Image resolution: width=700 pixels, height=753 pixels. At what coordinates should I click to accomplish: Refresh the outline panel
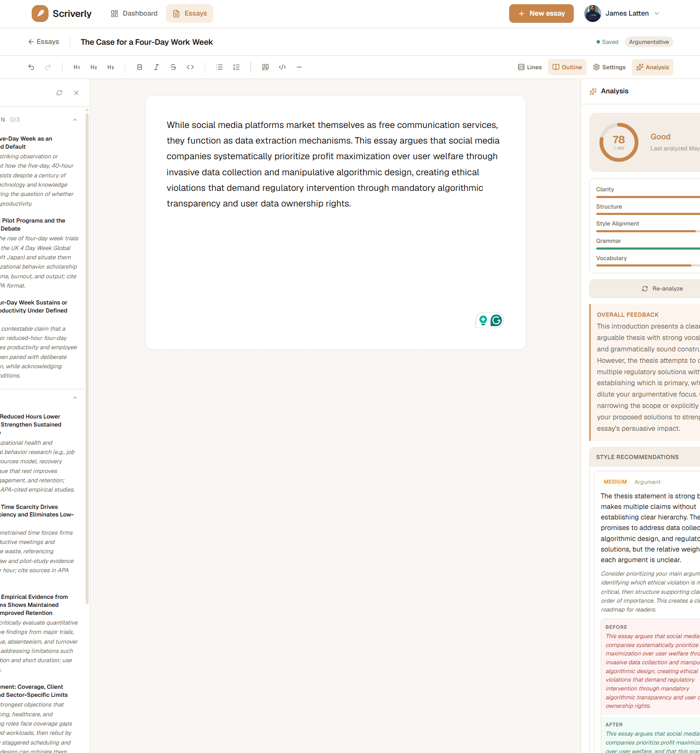(x=60, y=93)
